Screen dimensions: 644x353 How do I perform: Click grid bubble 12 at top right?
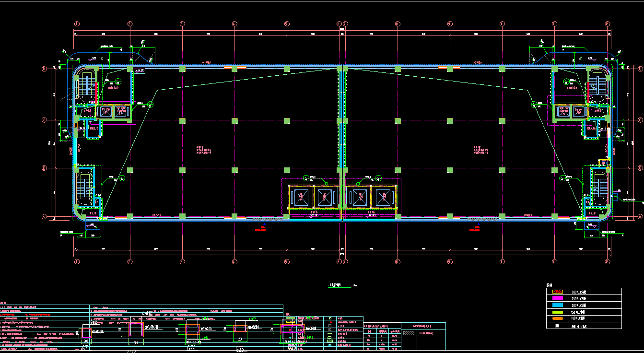[607, 24]
